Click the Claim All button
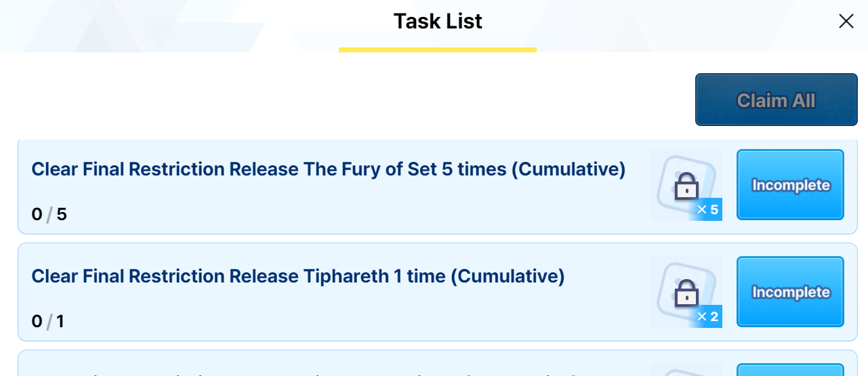868x376 pixels. pos(777,100)
